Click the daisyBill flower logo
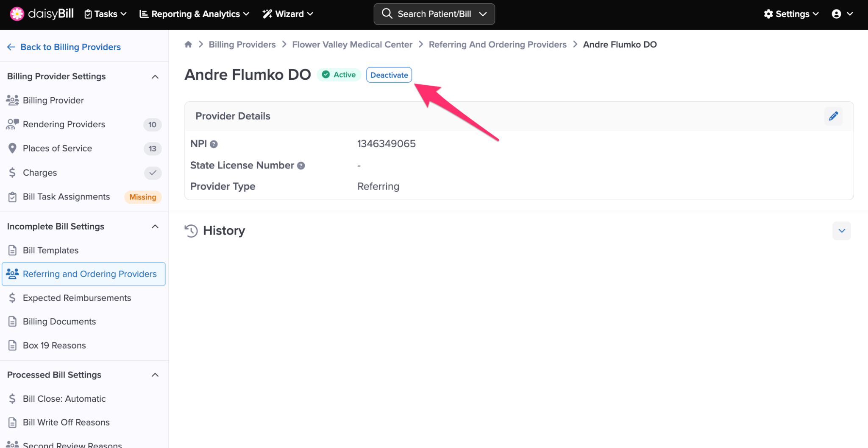This screenshot has width=868, height=448. click(x=17, y=14)
